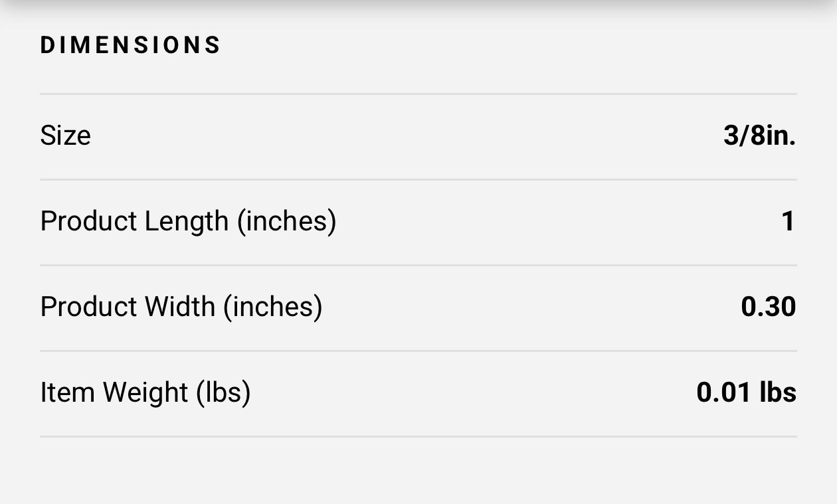Click the 3/8in. size value
Image resolution: width=837 pixels, height=504 pixels.
759,135
